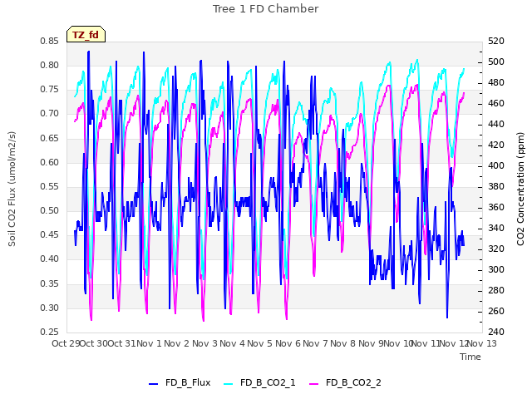Image resolution: width=532 pixels, height=399 pixels.
Task: Click the 0.40 left axis value
Action: [50, 259]
